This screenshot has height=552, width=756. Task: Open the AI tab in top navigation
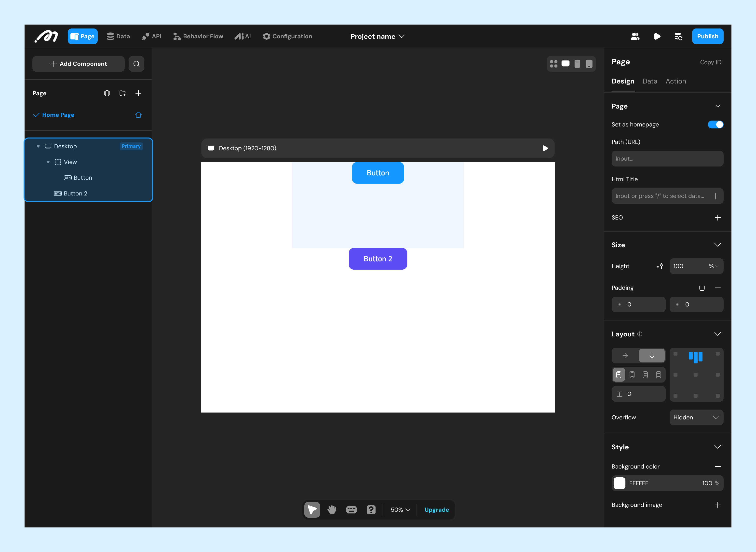(243, 36)
